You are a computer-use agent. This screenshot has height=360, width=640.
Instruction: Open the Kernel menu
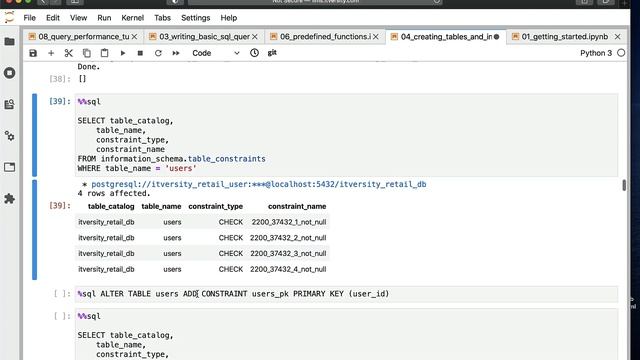point(133,18)
